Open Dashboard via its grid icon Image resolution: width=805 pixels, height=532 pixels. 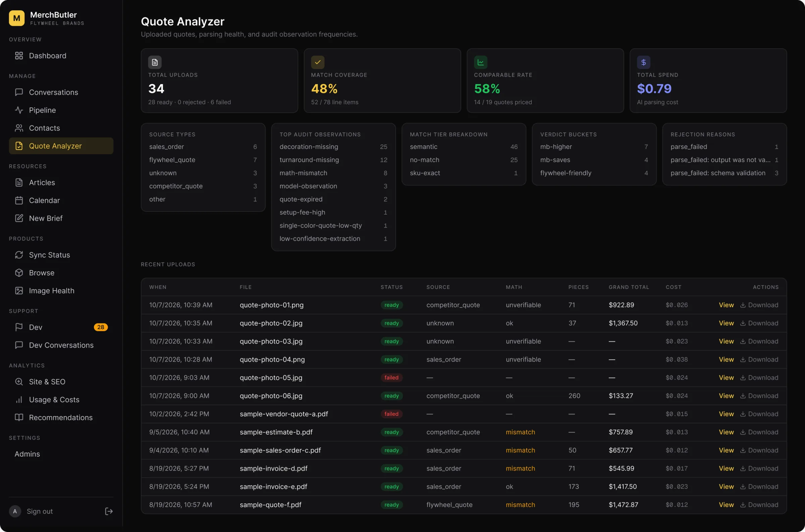(x=19, y=56)
